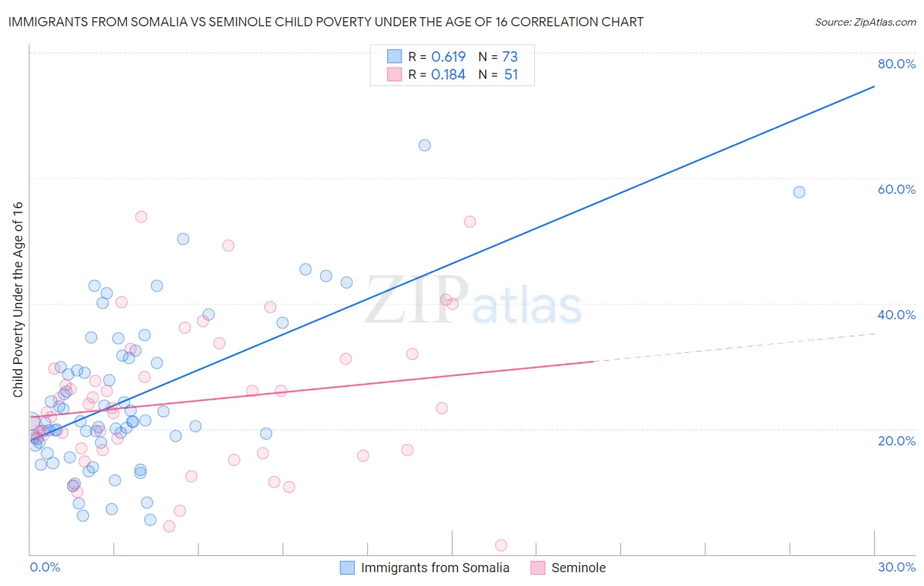The width and height of the screenshot is (924, 586).
Task: Click the Child Poverty y-axis title
Action: tap(18, 299)
